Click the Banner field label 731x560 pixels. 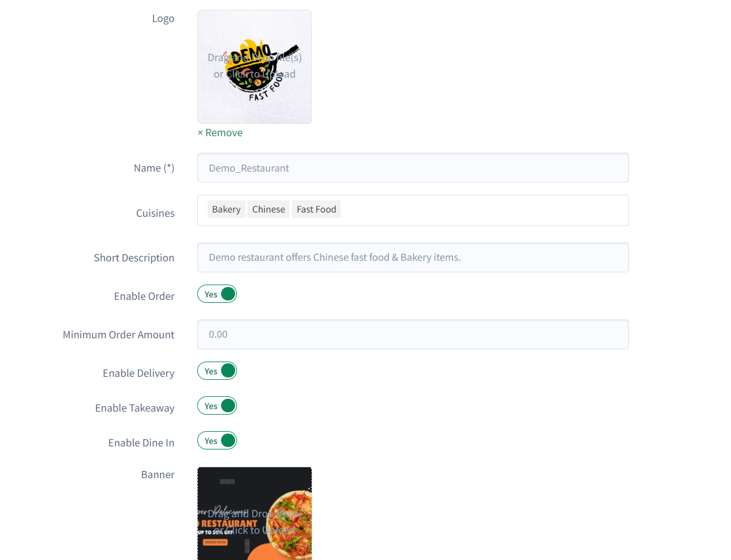click(158, 475)
